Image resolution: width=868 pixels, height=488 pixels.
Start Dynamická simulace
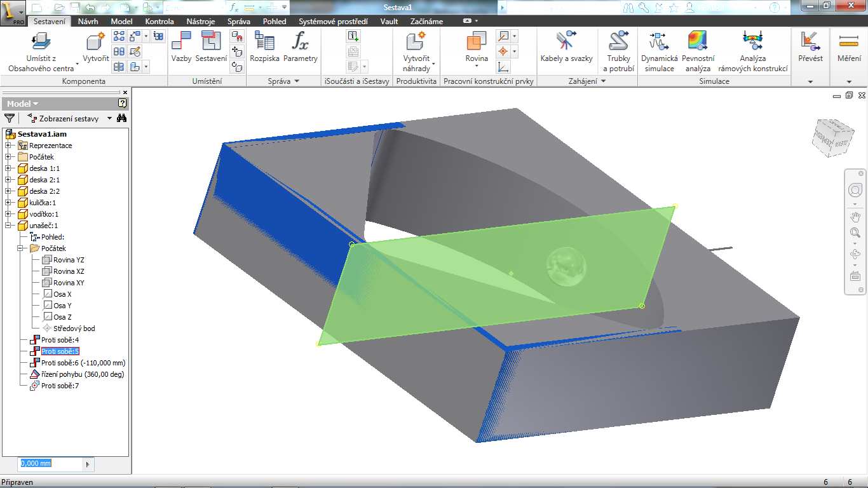coord(659,52)
